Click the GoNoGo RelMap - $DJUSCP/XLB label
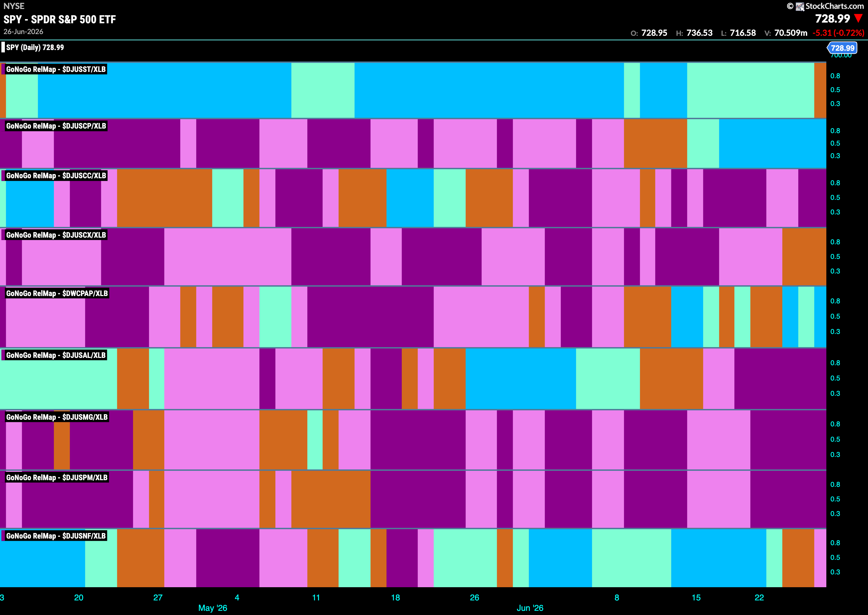This screenshot has width=868, height=615. 56,126
